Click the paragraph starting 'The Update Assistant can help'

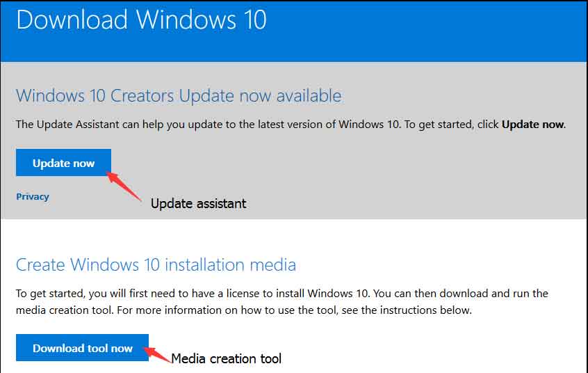(291, 125)
